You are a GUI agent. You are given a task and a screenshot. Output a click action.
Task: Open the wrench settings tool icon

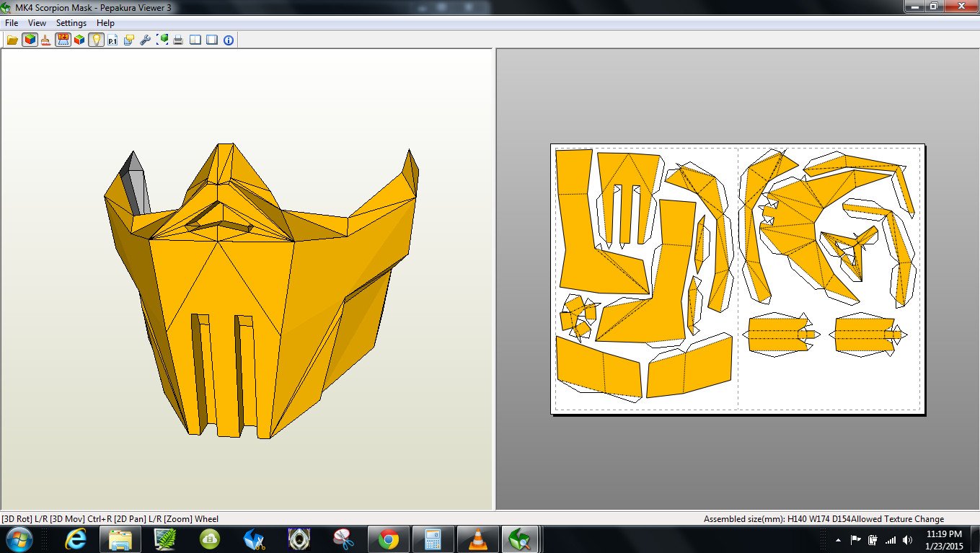(146, 40)
